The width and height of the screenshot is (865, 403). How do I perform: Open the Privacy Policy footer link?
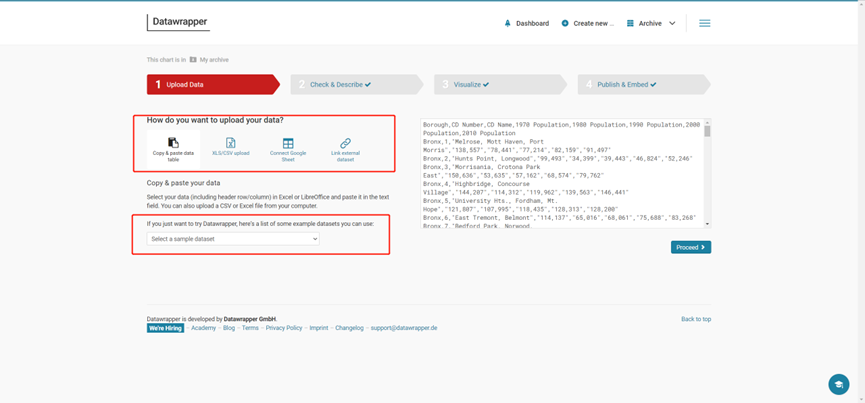pyautogui.click(x=284, y=328)
